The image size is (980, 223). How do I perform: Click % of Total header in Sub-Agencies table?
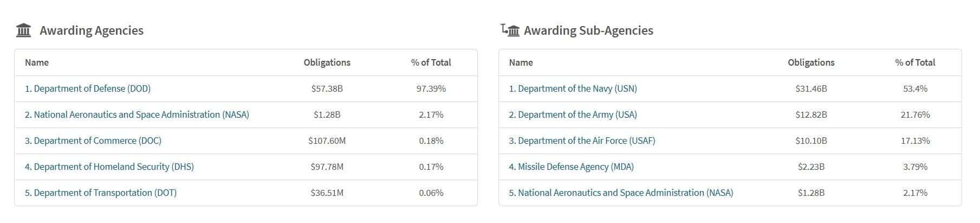(916, 62)
